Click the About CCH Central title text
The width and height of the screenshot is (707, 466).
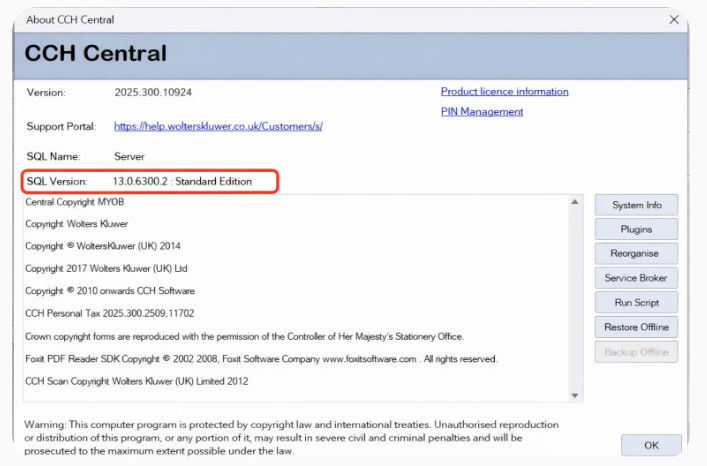point(70,20)
